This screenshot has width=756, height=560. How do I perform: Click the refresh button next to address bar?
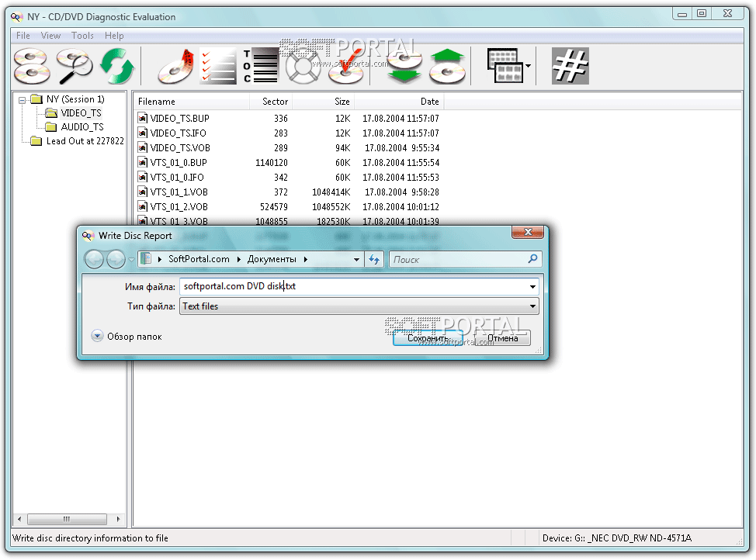point(374,259)
